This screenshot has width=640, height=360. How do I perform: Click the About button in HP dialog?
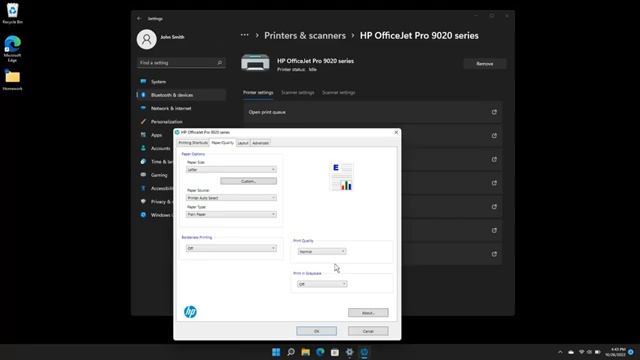368,313
